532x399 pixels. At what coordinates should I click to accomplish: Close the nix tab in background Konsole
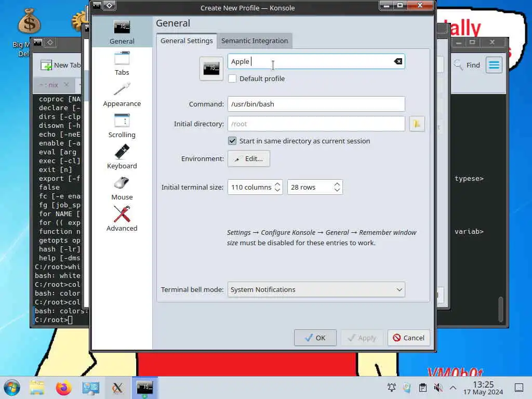[66, 85]
